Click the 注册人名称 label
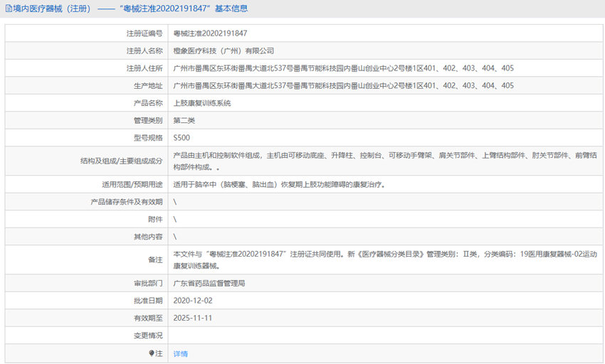The height and width of the screenshot is (364, 605). point(144,51)
